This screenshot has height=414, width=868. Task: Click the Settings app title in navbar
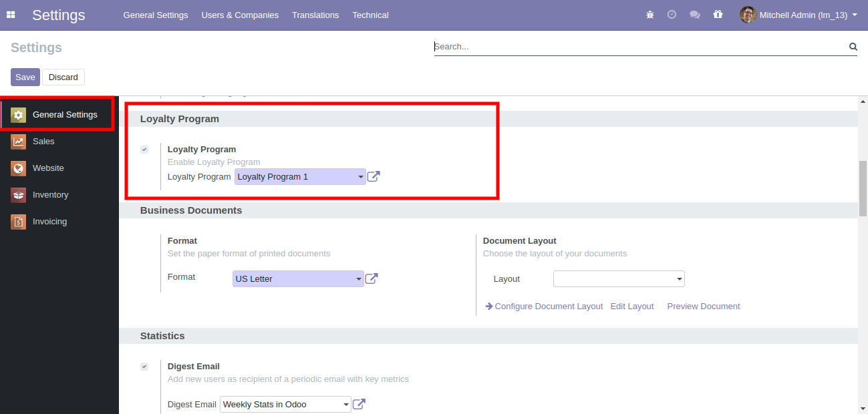pyautogui.click(x=59, y=15)
